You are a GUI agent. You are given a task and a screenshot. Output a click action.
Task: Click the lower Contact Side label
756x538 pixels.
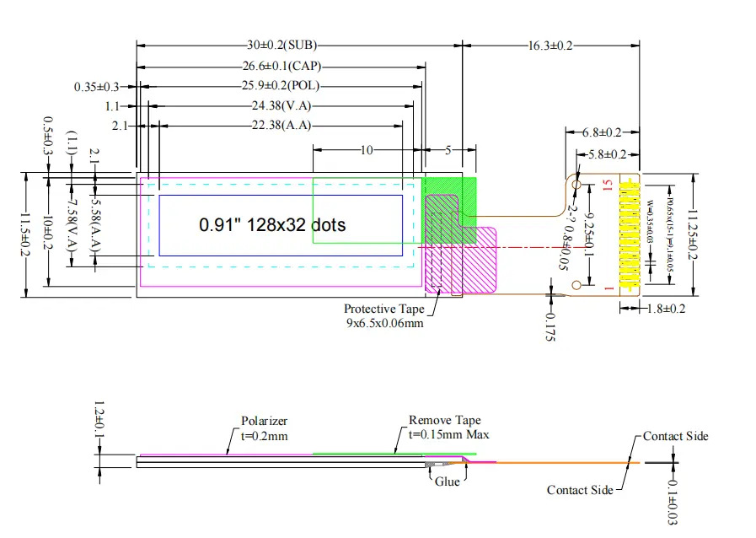tap(580, 490)
